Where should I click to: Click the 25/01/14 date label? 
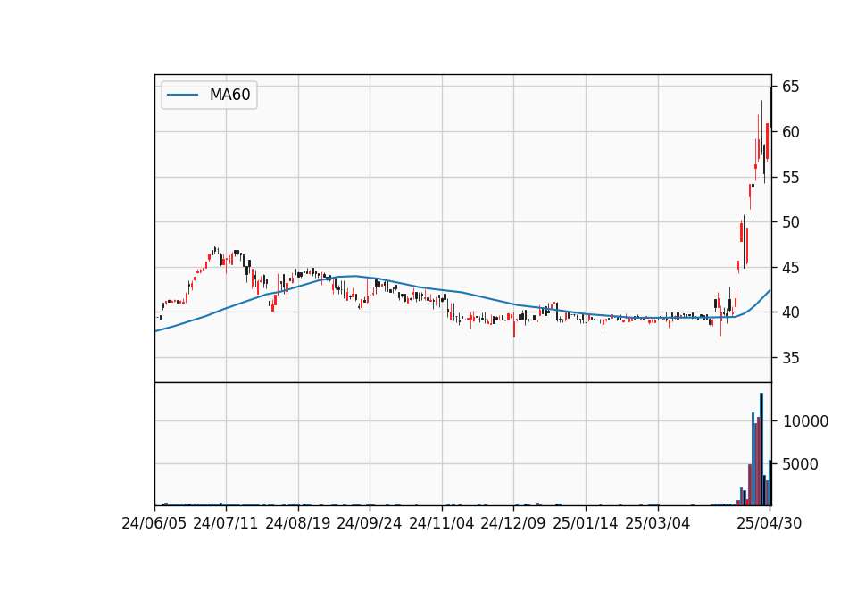586,523
